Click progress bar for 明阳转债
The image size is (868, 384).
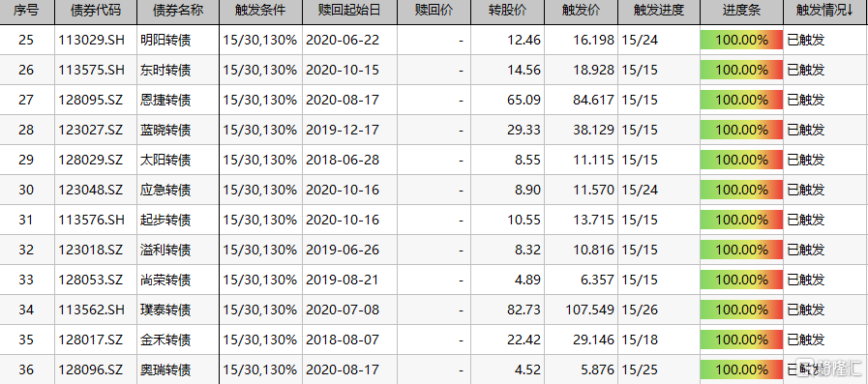[x=741, y=40]
